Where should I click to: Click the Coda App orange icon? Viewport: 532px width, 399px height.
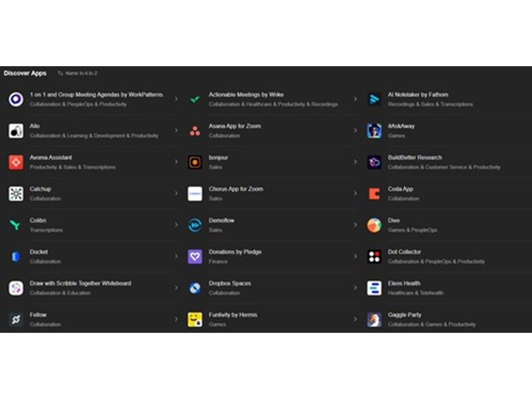click(x=374, y=194)
